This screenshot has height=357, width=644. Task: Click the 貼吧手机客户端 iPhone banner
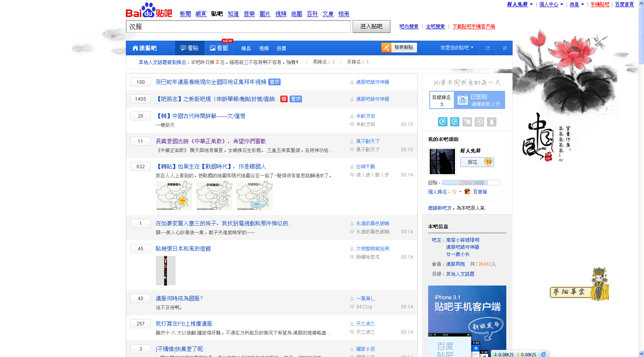tap(467, 321)
